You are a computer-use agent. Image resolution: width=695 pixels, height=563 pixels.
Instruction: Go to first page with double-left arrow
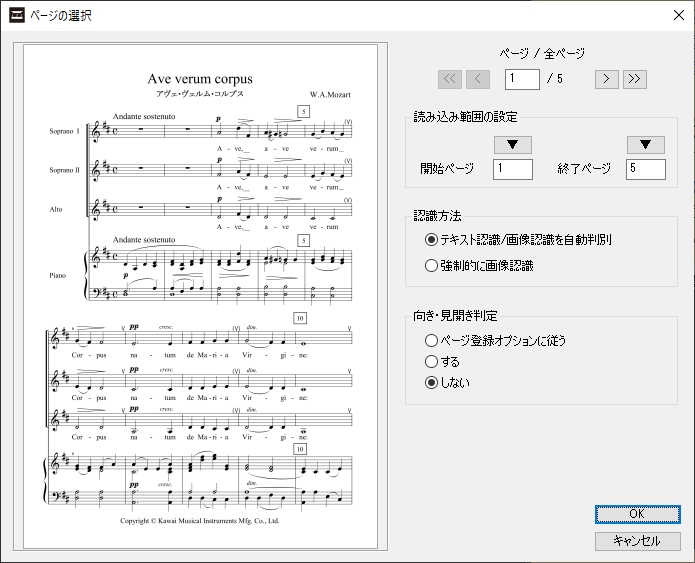450,79
